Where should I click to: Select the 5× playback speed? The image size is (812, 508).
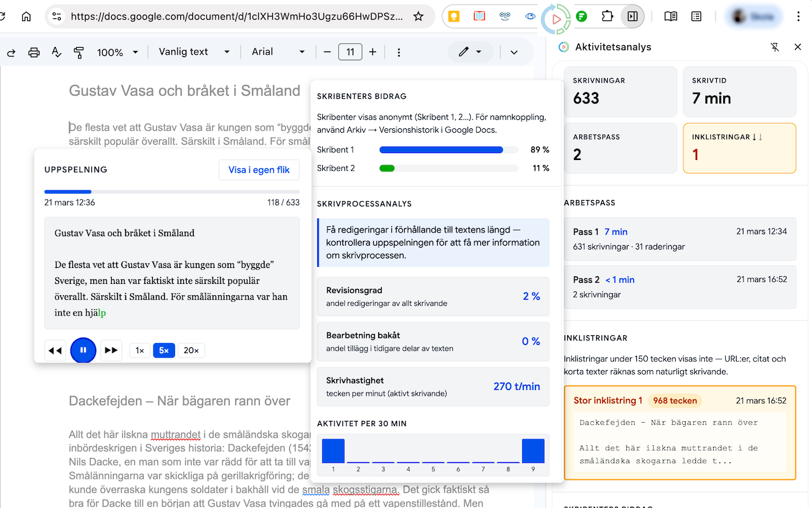tap(164, 351)
